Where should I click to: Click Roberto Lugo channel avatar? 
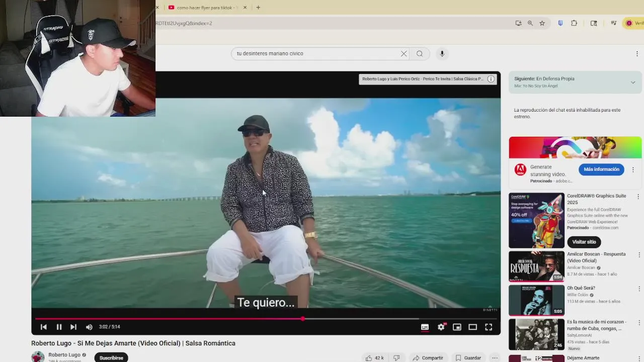[38, 357]
